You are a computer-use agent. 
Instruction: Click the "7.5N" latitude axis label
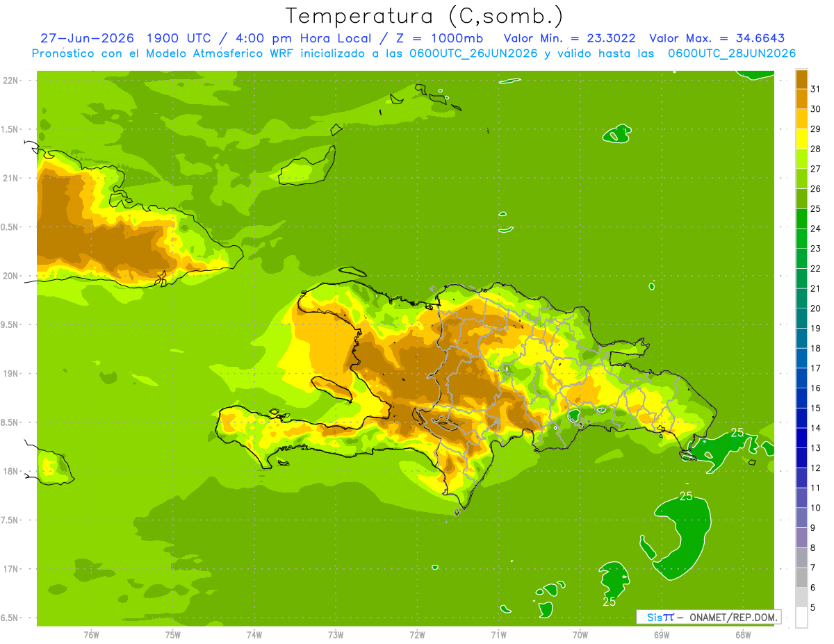tap(9, 520)
